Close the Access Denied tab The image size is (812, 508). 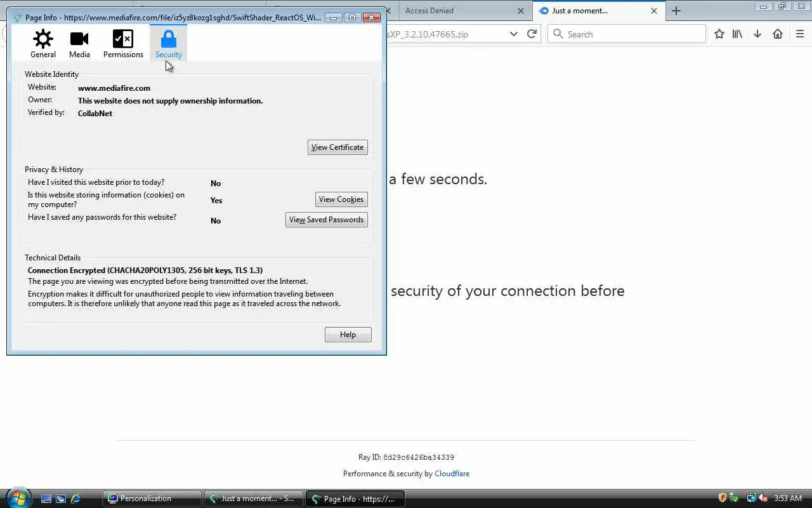click(x=521, y=11)
